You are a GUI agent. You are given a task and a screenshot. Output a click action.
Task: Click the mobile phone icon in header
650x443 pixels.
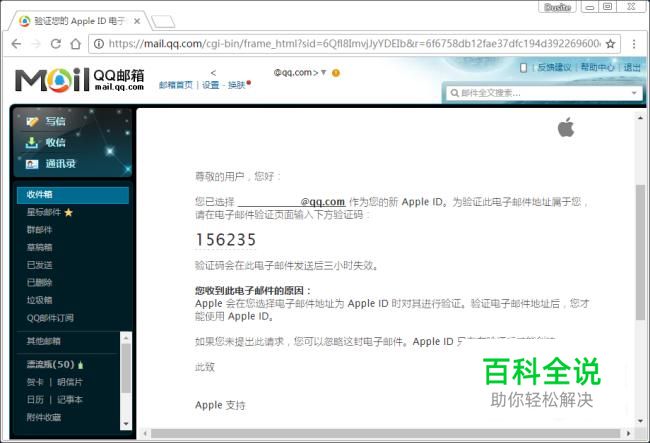tap(524, 68)
